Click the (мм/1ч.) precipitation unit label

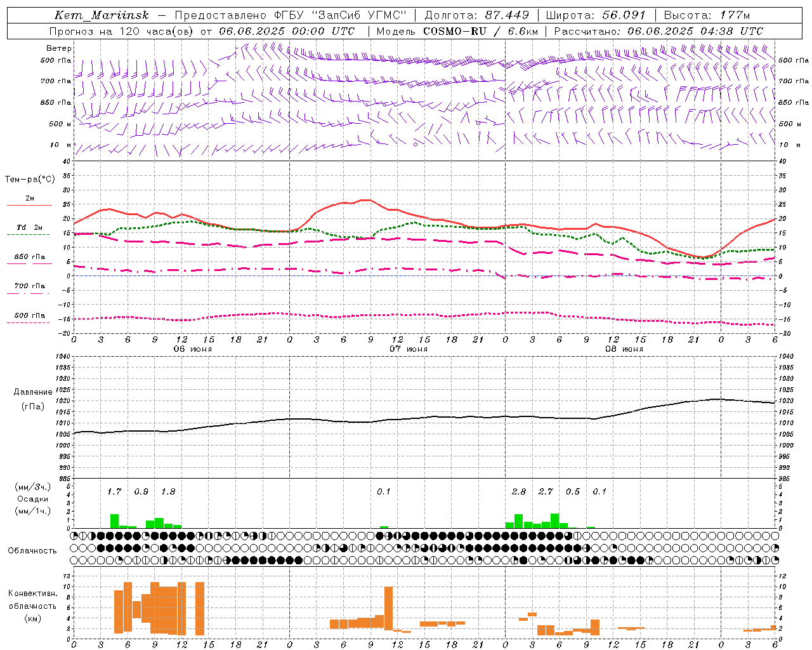pyautogui.click(x=33, y=512)
